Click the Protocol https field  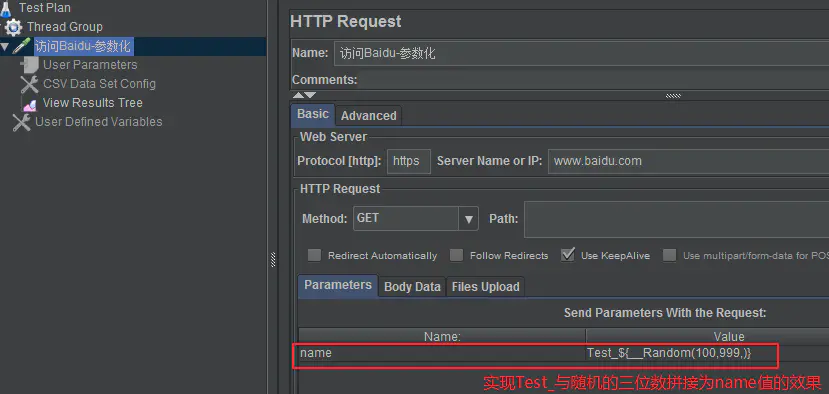[x=409, y=161]
